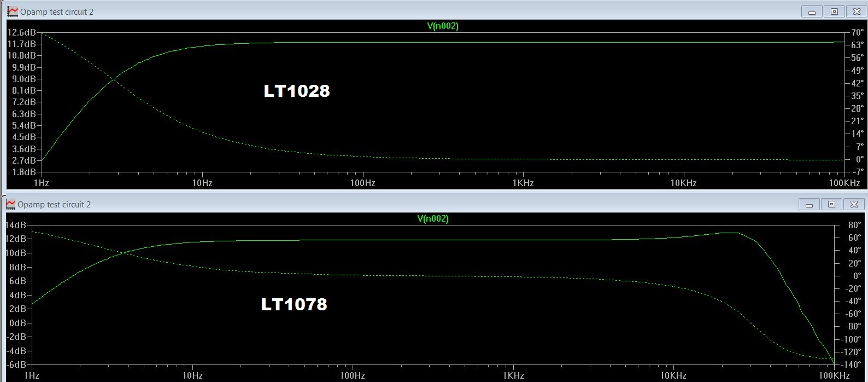
Task: Click the 9.0dB magnitude axis label
Action: [x=24, y=79]
